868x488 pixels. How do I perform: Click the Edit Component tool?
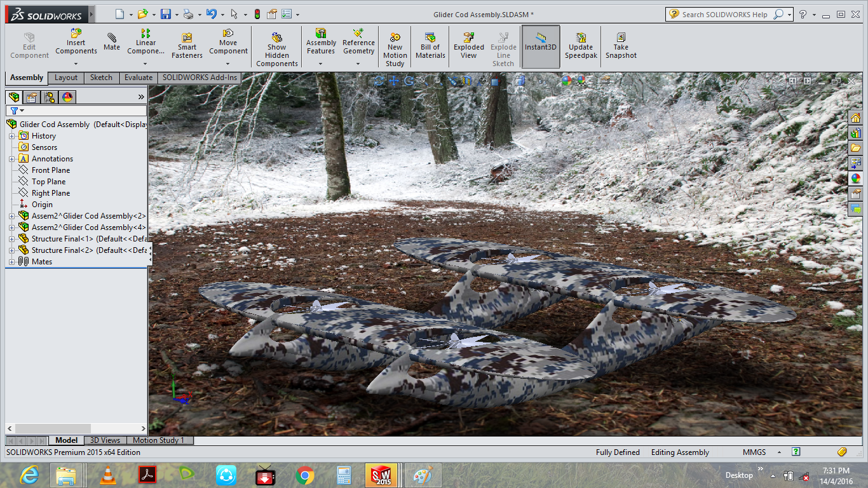pos(29,46)
